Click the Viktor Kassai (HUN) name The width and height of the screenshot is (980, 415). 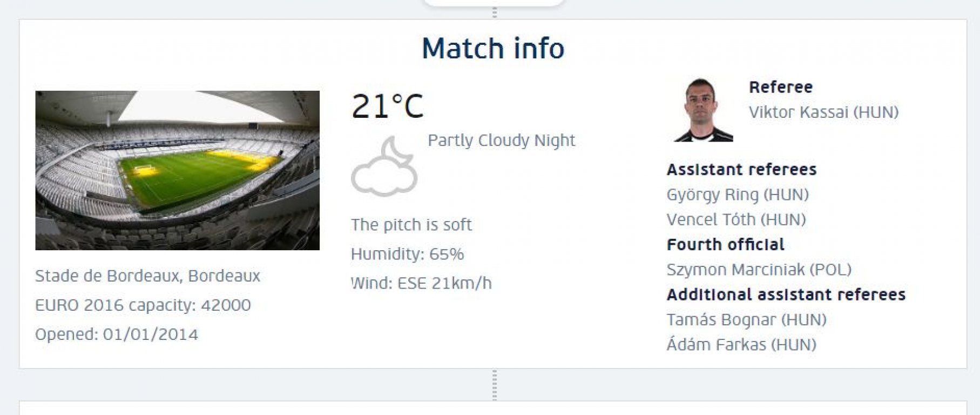pos(823,112)
